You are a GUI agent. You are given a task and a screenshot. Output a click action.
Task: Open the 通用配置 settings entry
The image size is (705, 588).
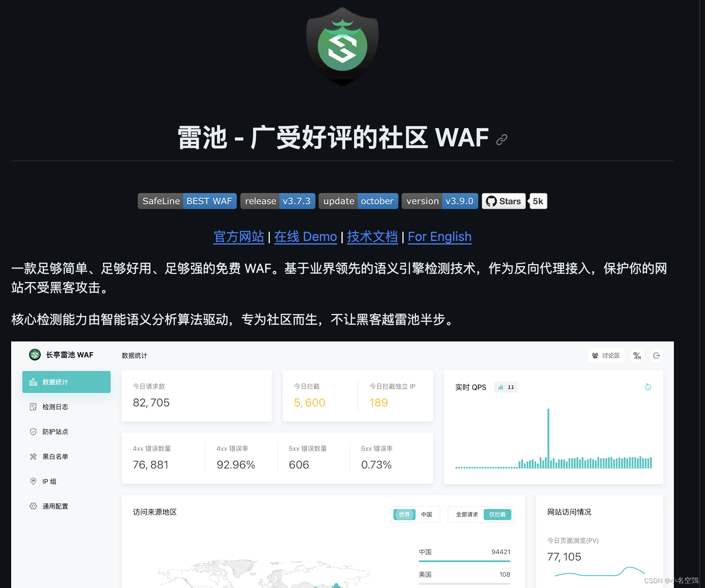pos(34,506)
